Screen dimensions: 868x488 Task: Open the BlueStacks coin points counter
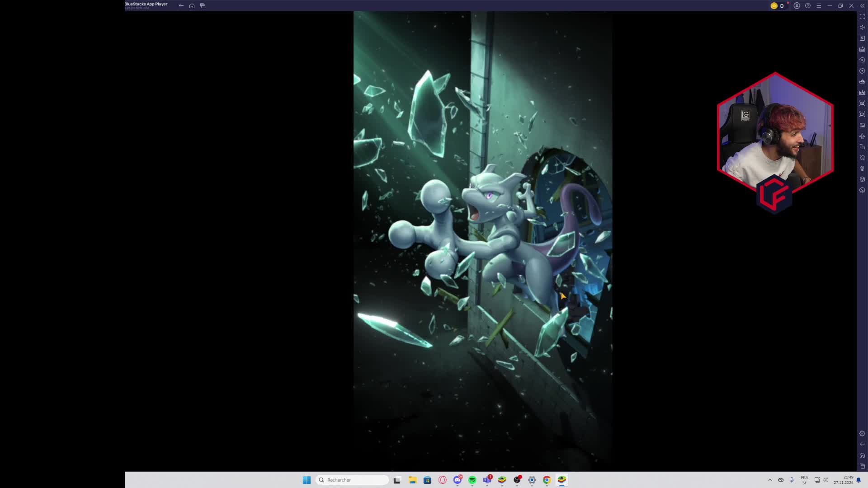pyautogui.click(x=778, y=6)
